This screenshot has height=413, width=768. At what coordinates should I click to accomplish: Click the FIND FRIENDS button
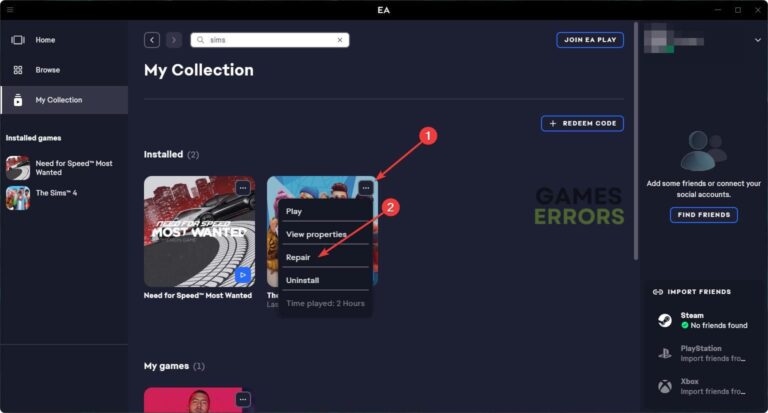coord(703,215)
